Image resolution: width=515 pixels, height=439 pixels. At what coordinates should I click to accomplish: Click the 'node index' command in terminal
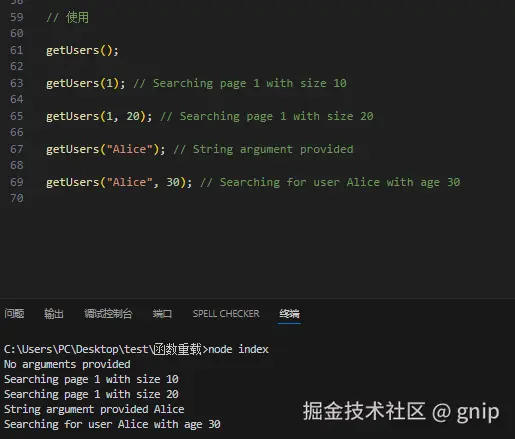pyautogui.click(x=238, y=349)
